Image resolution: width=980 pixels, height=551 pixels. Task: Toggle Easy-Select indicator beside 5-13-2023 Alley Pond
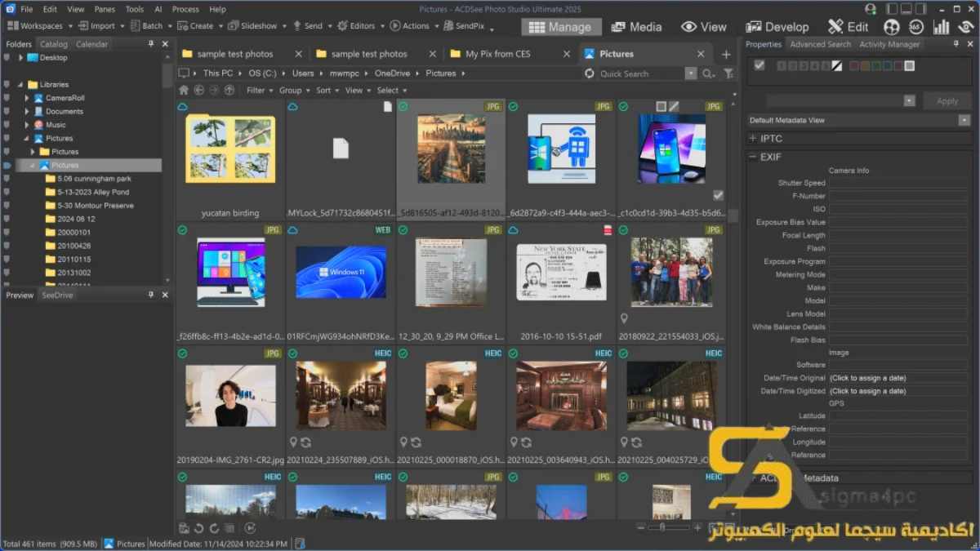(7, 192)
